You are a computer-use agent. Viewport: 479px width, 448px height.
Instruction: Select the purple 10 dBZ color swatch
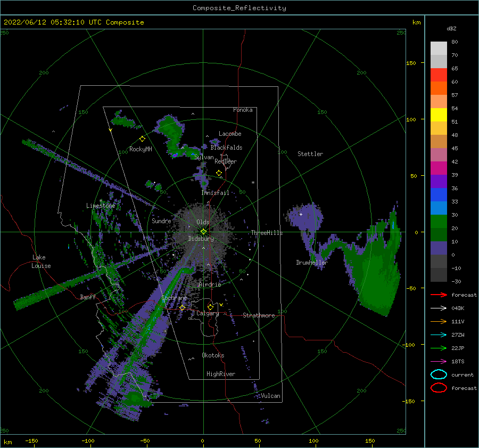click(439, 248)
